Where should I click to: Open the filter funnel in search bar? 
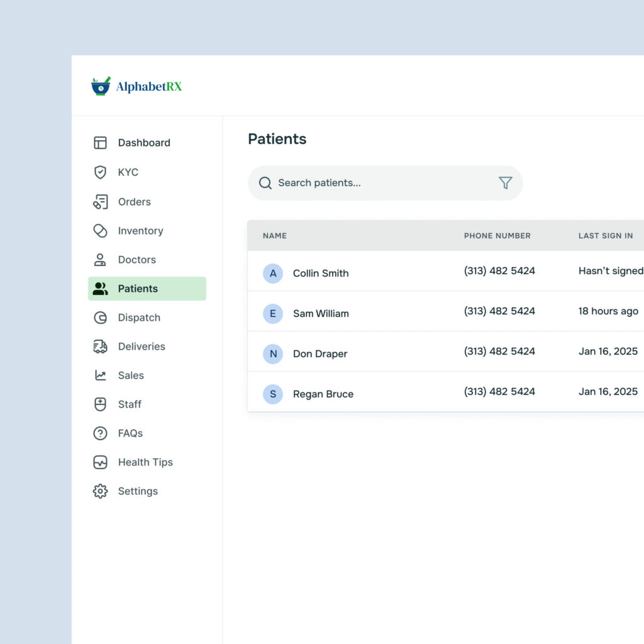[x=505, y=183]
